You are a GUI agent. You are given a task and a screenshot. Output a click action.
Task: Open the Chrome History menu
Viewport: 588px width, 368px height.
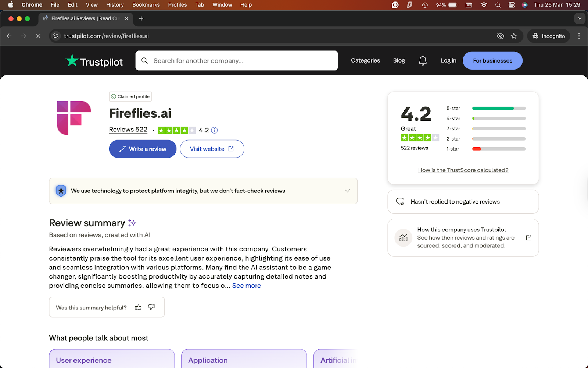tap(115, 5)
